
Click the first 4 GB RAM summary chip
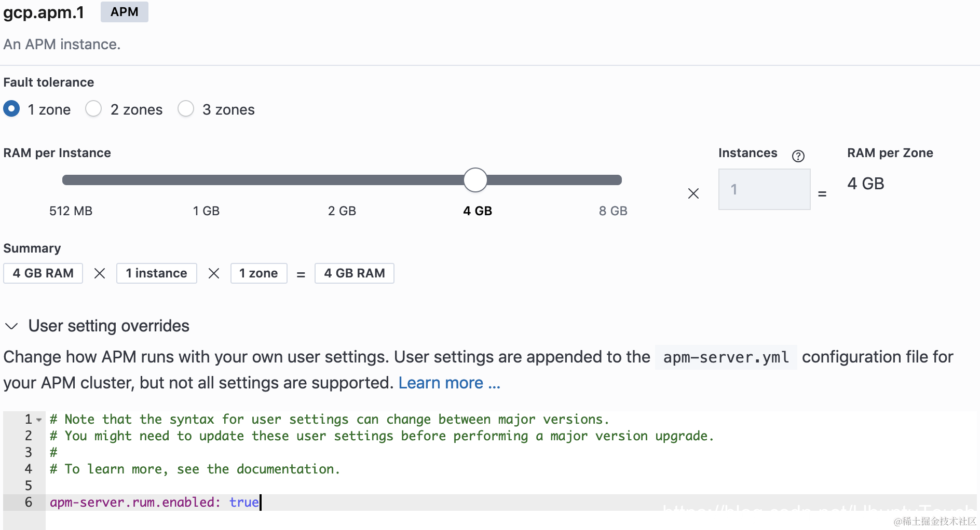43,273
